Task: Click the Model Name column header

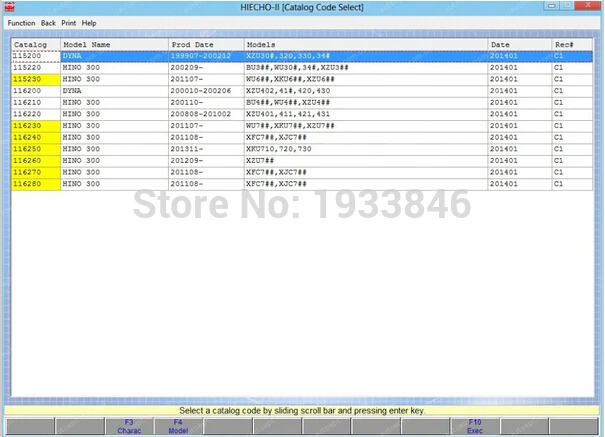Action: (x=114, y=44)
